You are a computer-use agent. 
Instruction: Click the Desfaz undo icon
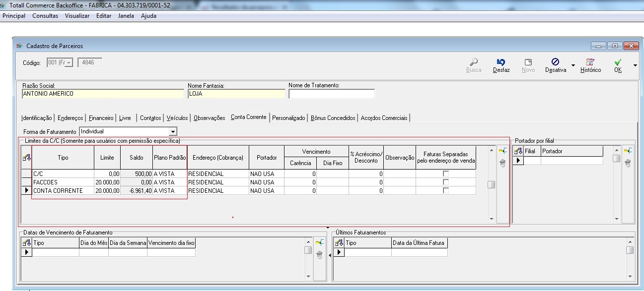[x=501, y=62]
